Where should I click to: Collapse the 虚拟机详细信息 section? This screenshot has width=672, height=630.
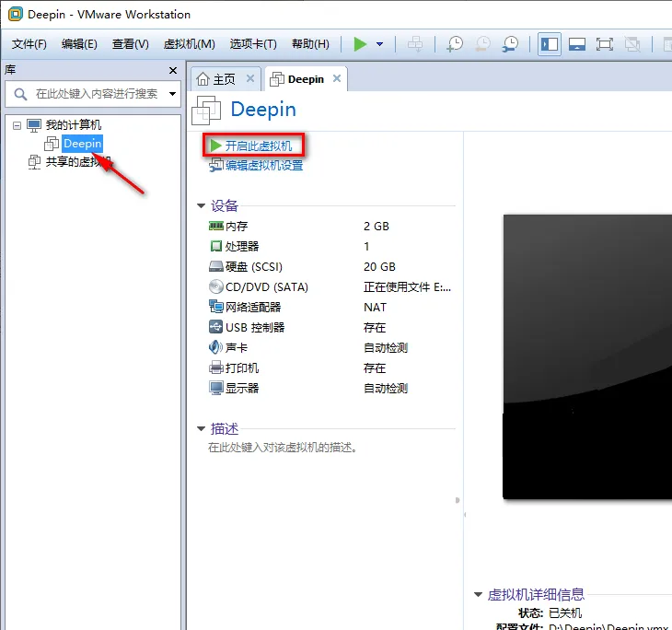point(478,594)
